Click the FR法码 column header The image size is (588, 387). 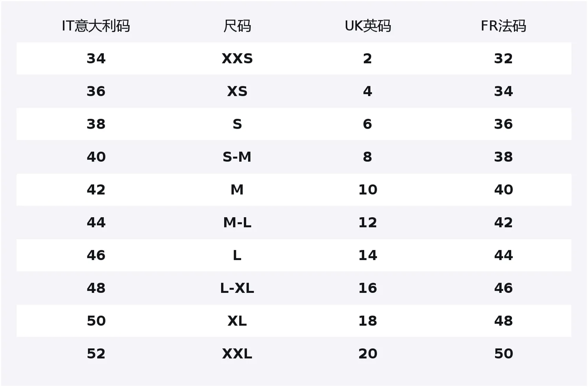[503, 26]
